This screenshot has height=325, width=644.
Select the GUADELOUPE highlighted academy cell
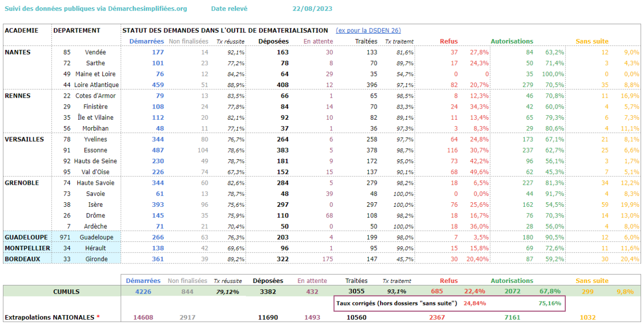tap(26, 238)
